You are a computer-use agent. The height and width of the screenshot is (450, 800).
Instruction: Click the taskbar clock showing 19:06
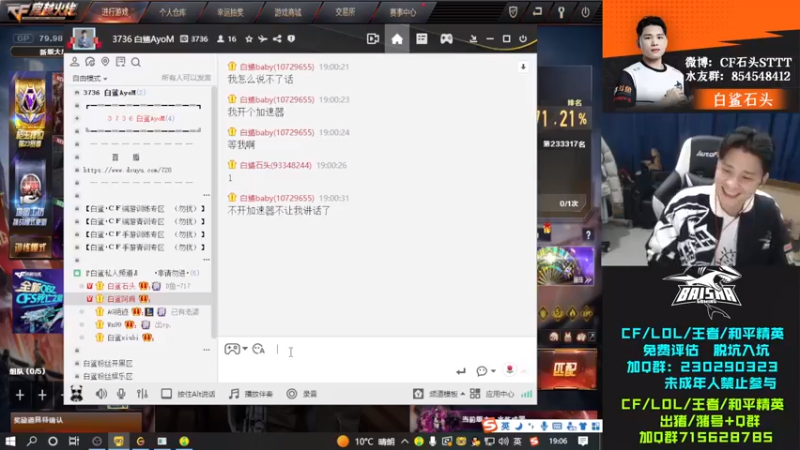[558, 441]
